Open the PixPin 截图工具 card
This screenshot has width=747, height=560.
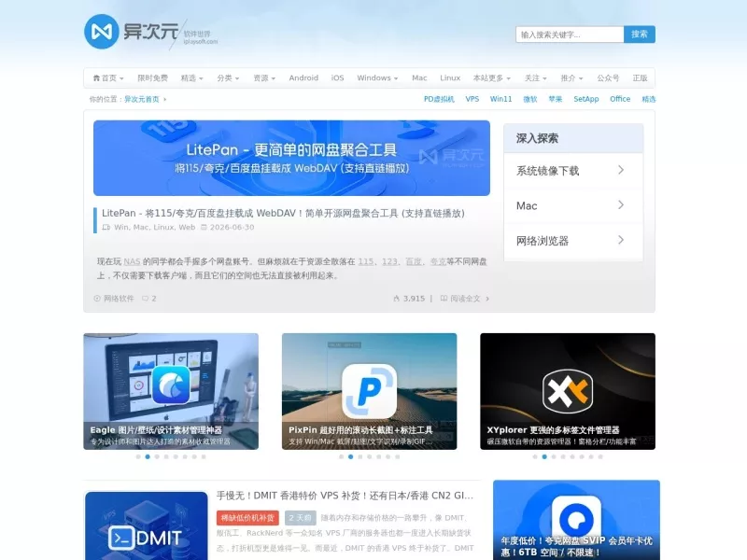click(x=369, y=391)
